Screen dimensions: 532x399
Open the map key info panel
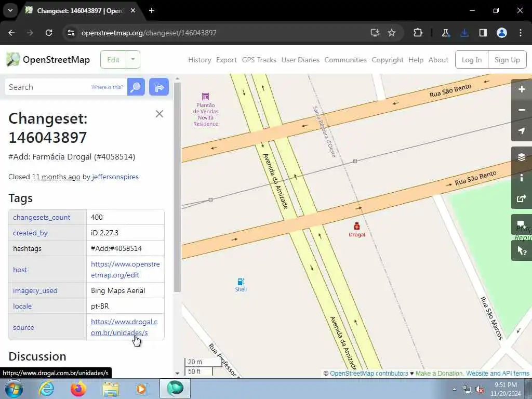(x=522, y=178)
